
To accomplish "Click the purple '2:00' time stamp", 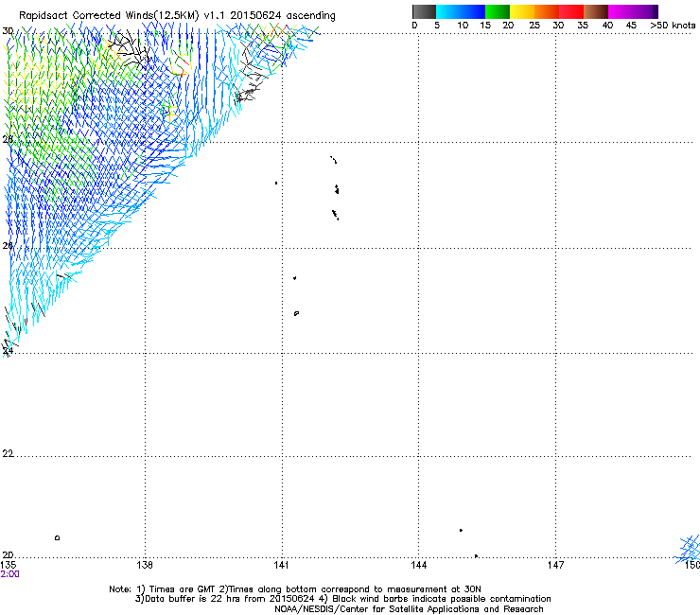I will click(9, 574).
